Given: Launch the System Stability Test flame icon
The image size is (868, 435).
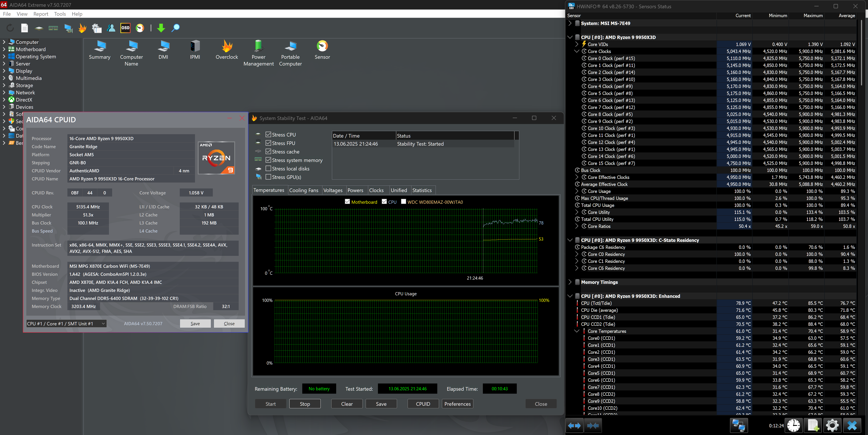Looking at the screenshot, I should 82,28.
